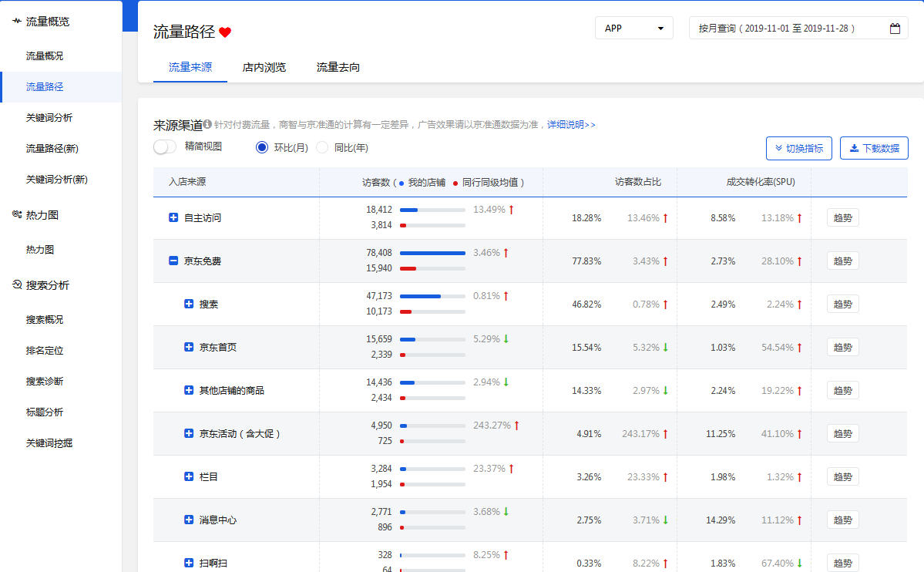924x572 pixels.
Task: Switch to the 店内浏览 tab
Action: click(x=264, y=68)
